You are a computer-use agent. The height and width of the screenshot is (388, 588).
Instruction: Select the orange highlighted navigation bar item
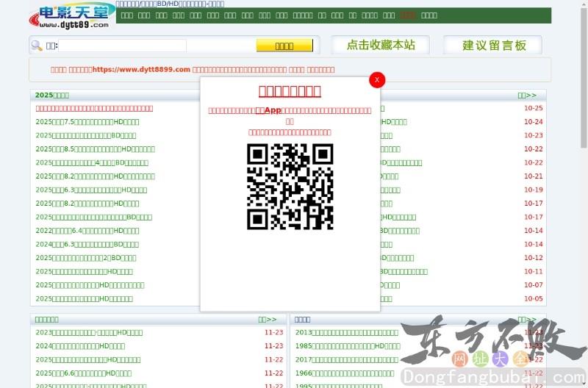(408, 15)
